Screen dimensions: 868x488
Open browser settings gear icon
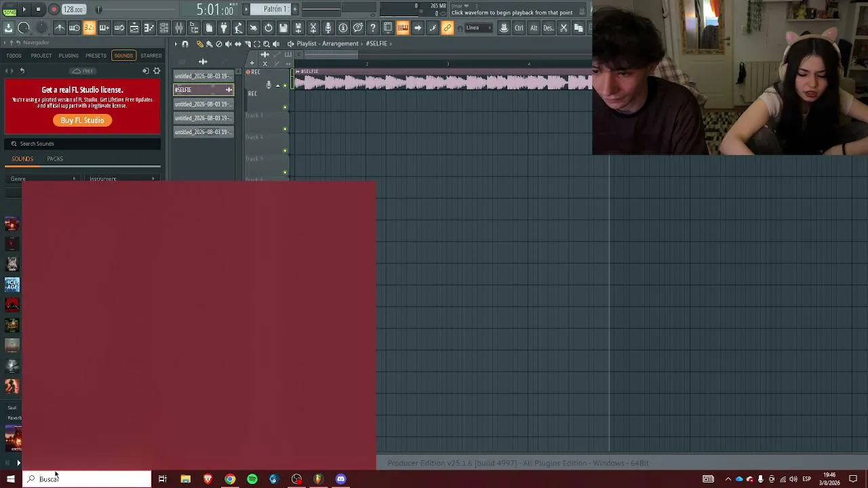[x=157, y=70]
